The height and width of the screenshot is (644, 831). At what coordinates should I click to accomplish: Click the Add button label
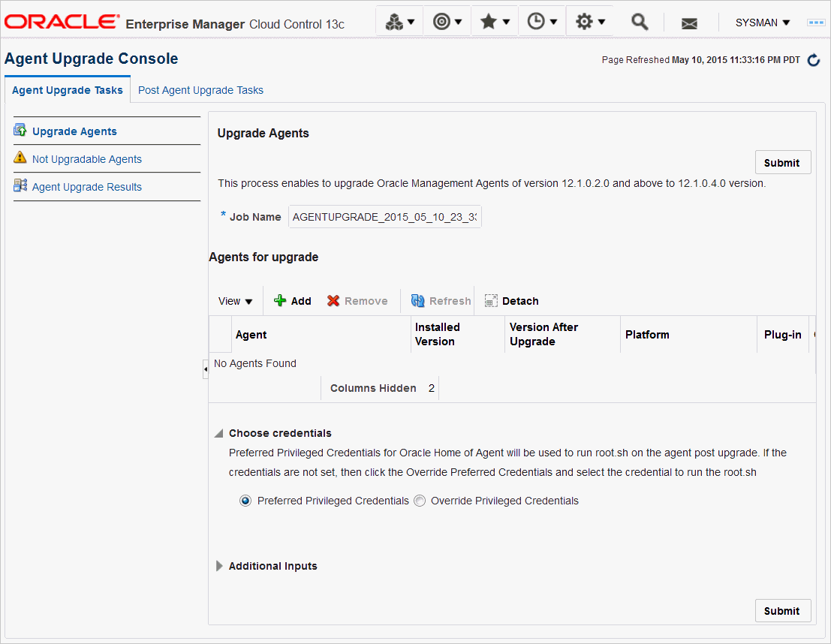pos(301,301)
